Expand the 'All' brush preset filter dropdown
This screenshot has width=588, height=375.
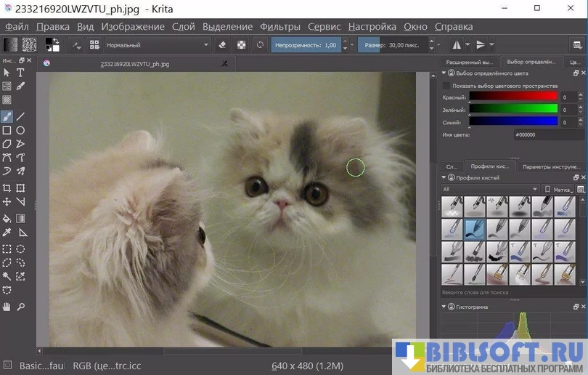coord(489,190)
